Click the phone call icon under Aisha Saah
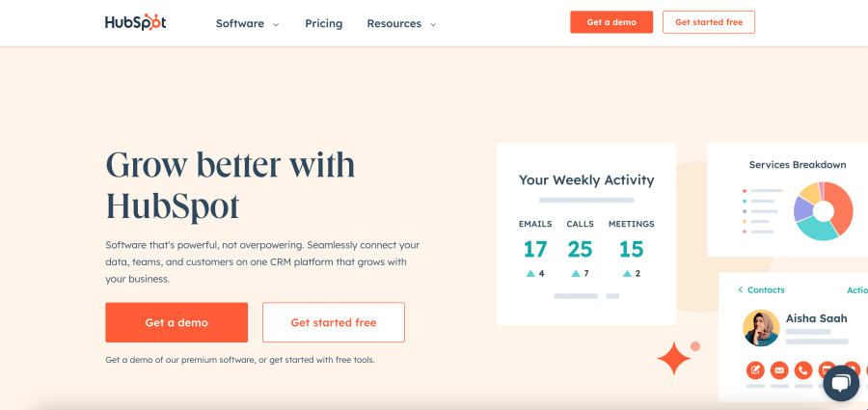The image size is (868, 410). (803, 369)
